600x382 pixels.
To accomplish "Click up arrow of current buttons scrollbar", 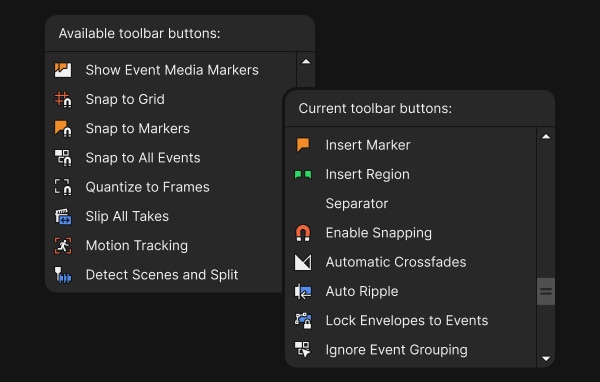I will click(x=546, y=137).
